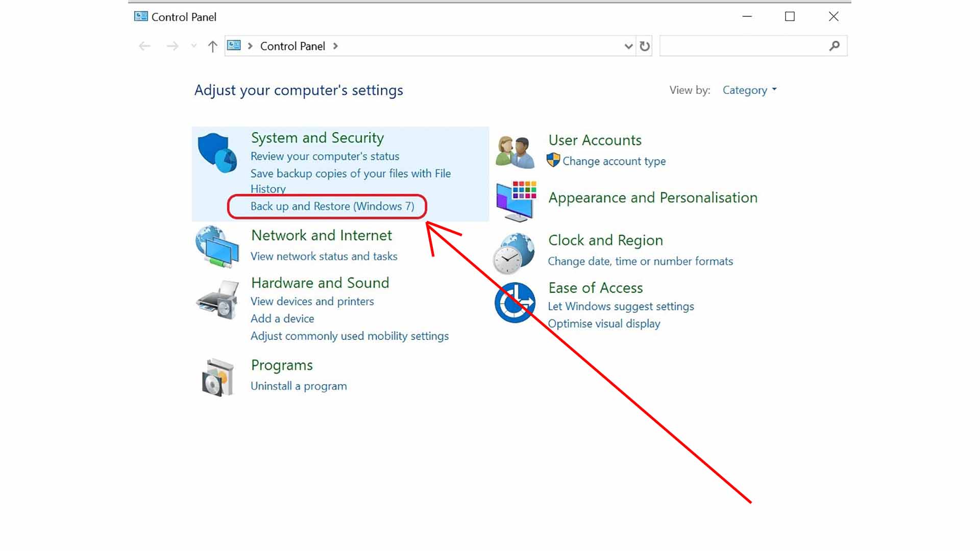Open Save backup copies with File History

(351, 181)
